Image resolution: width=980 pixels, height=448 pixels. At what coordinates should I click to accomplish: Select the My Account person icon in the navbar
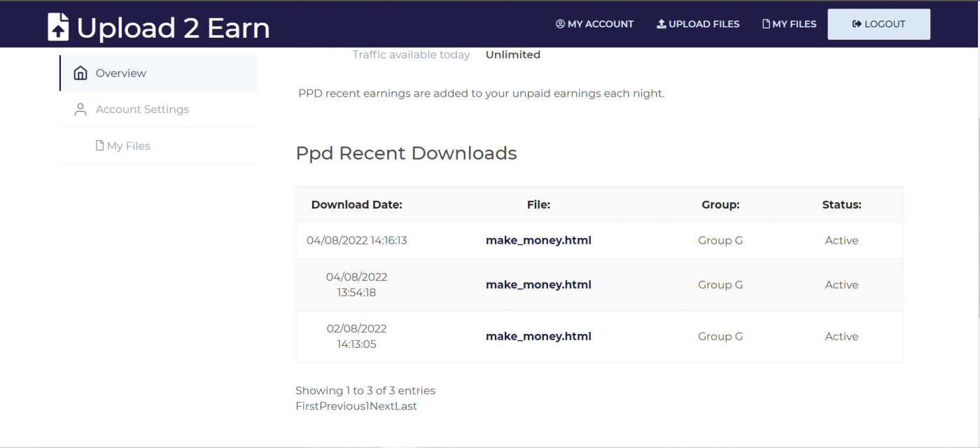point(559,23)
